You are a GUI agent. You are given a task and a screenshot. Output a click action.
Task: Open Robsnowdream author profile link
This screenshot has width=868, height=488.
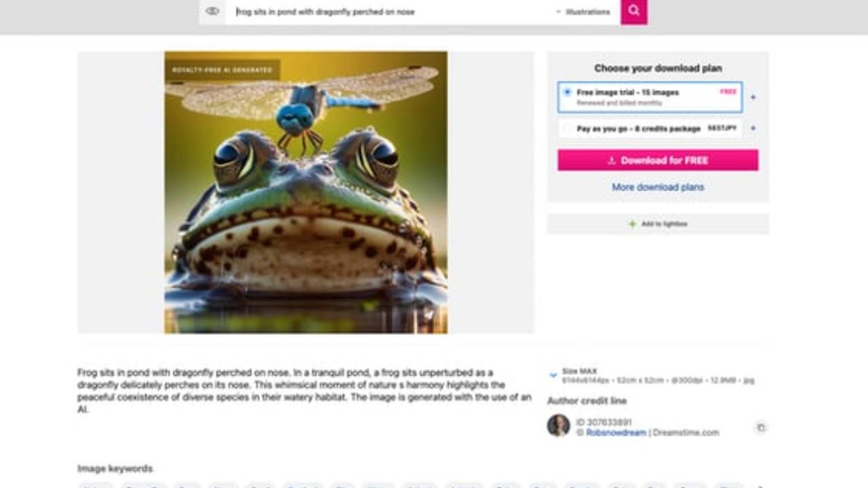616,432
